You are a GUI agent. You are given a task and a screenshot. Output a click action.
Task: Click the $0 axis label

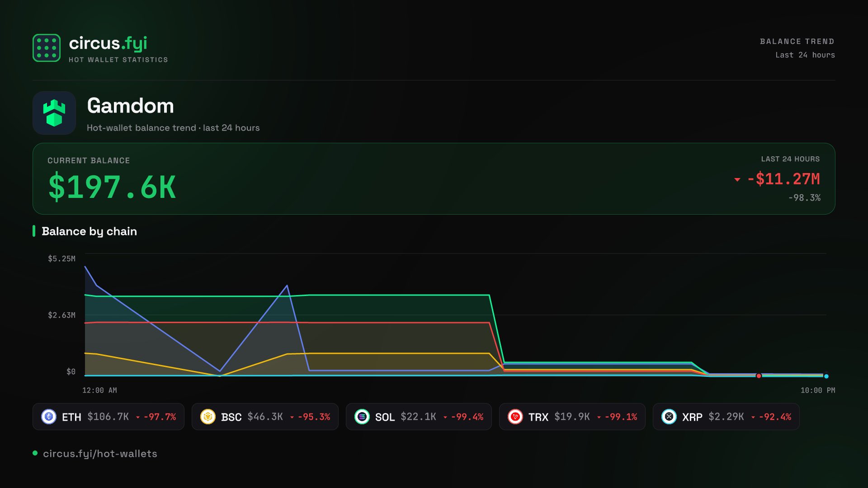71,371
